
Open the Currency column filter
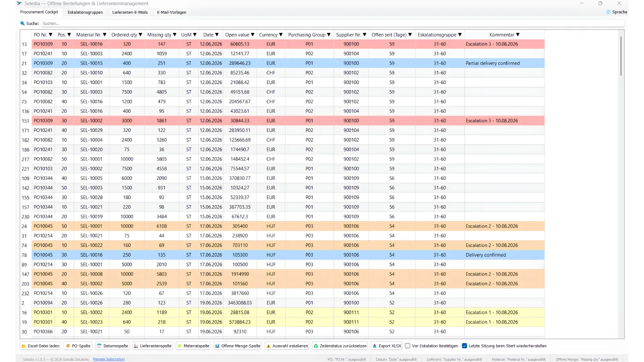281,35
